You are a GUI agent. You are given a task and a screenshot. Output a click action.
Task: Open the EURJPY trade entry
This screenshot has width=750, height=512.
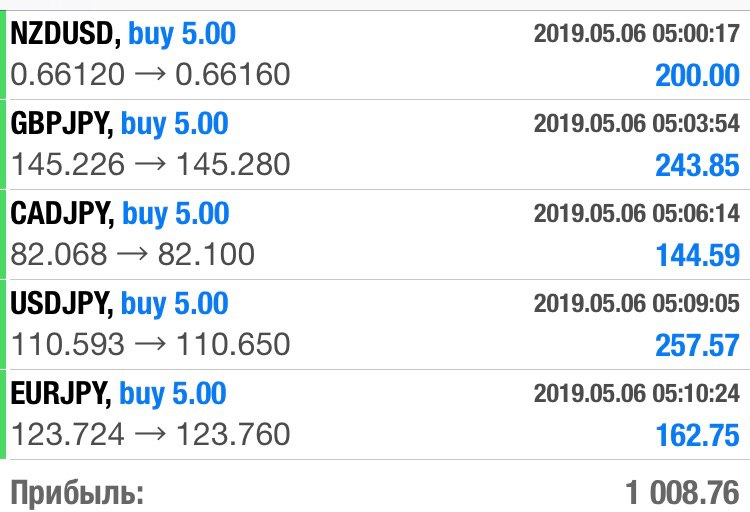pos(375,414)
